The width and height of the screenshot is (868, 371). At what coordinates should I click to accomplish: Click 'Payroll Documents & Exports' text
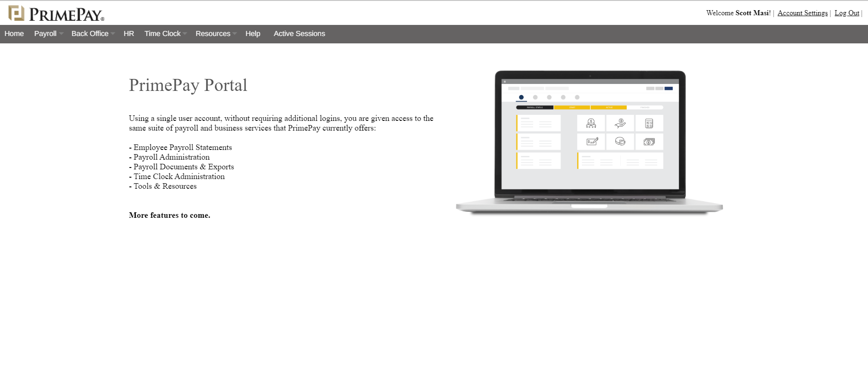pyautogui.click(x=184, y=167)
